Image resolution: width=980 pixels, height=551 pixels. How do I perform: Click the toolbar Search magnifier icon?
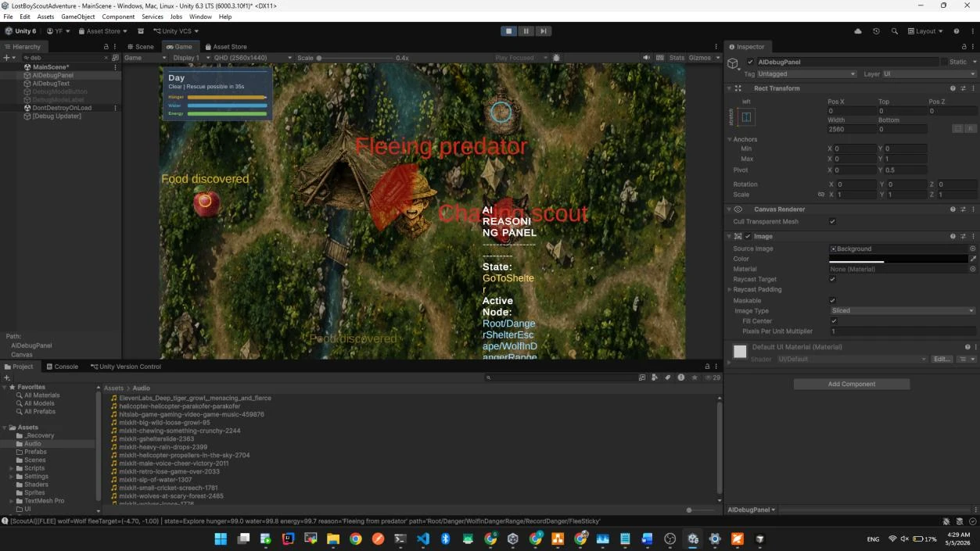(x=894, y=31)
